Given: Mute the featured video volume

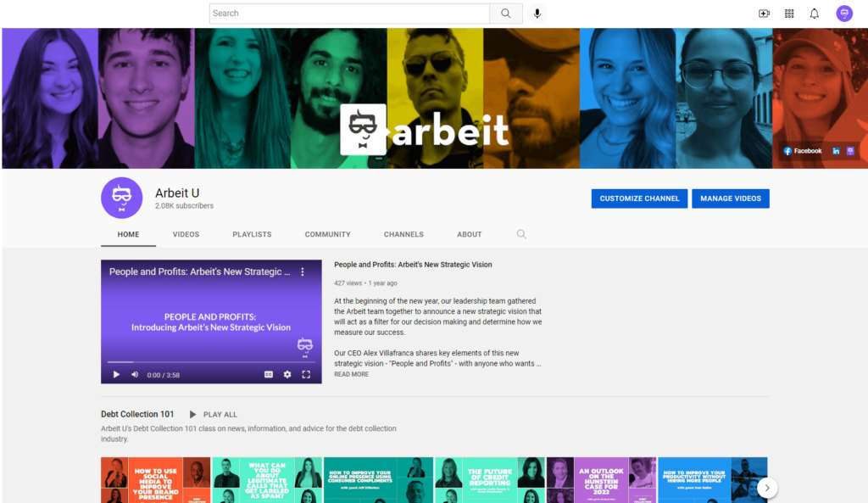Looking at the screenshot, I should point(135,374).
